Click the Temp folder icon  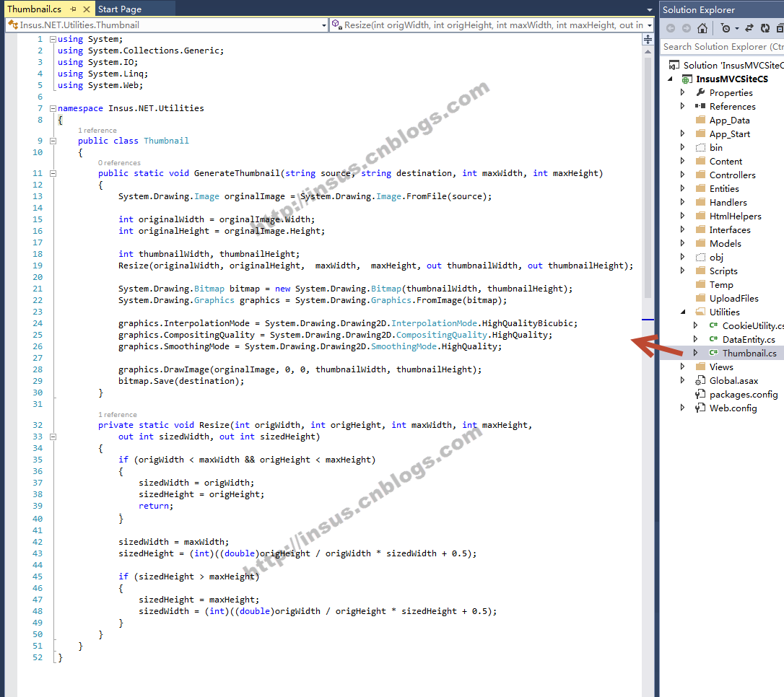tap(700, 284)
